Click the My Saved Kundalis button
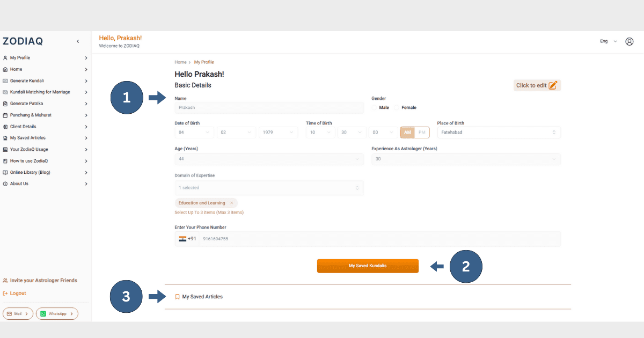The width and height of the screenshot is (644, 338). pos(368,266)
